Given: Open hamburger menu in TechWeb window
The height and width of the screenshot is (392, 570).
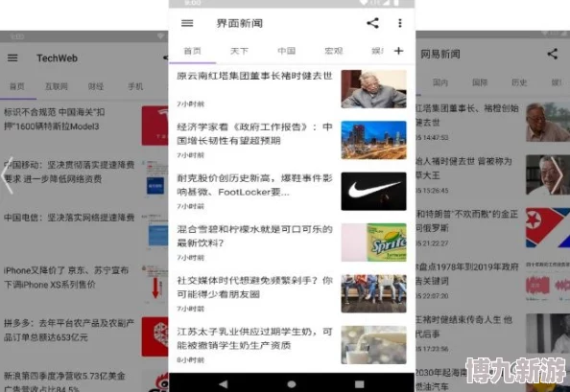Looking at the screenshot, I should (x=12, y=58).
